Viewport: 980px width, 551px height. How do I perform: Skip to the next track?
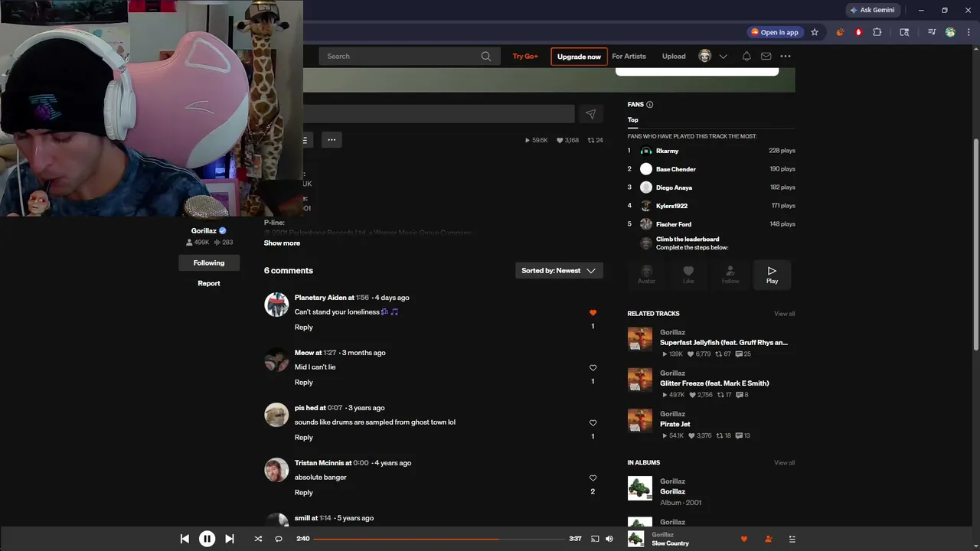229,539
